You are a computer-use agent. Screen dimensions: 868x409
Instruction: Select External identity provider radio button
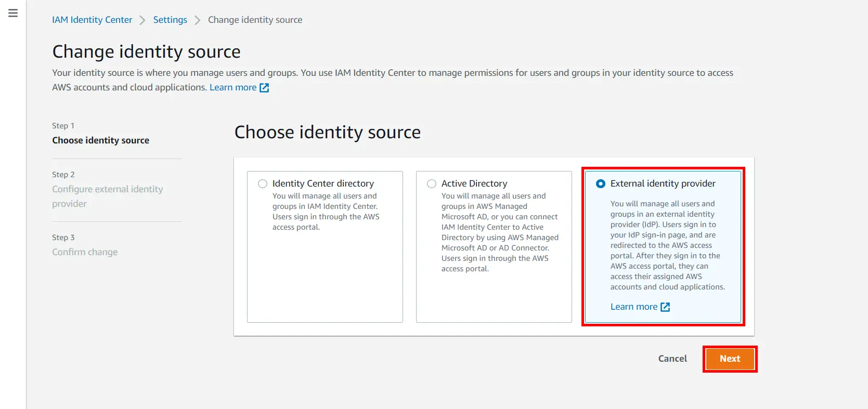(601, 183)
